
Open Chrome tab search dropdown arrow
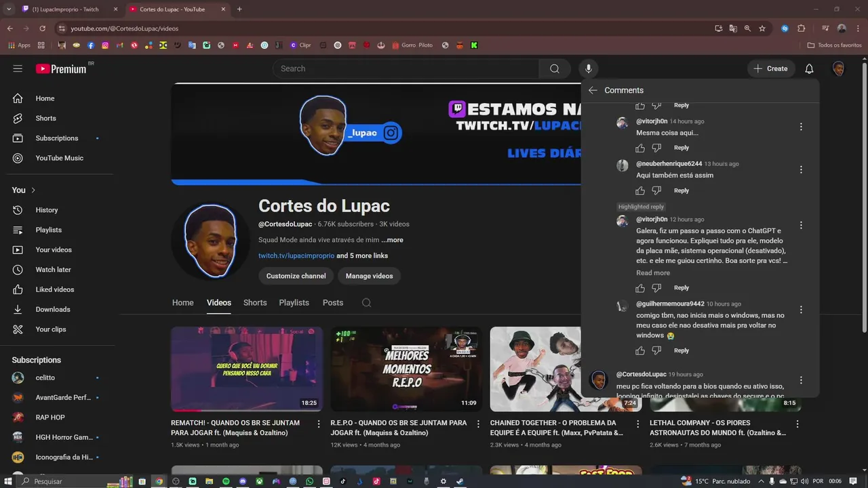click(8, 9)
